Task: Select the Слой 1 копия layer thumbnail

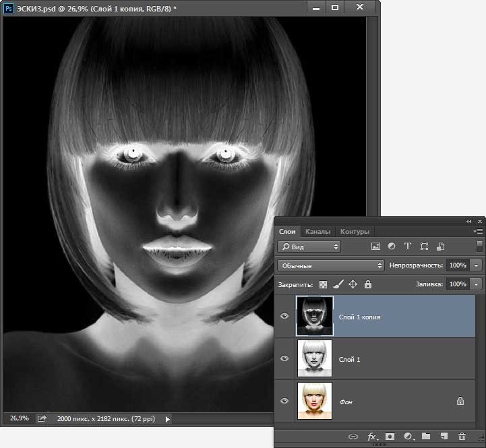Action: click(x=315, y=316)
